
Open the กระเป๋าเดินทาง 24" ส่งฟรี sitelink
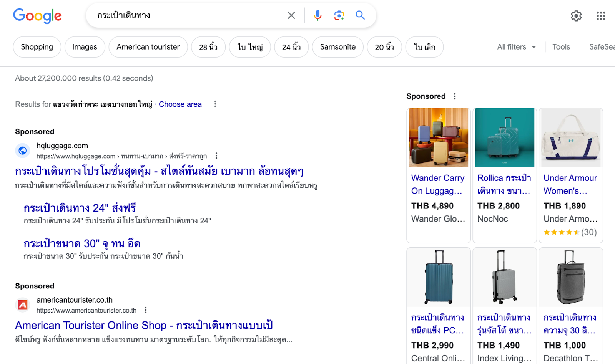click(80, 208)
